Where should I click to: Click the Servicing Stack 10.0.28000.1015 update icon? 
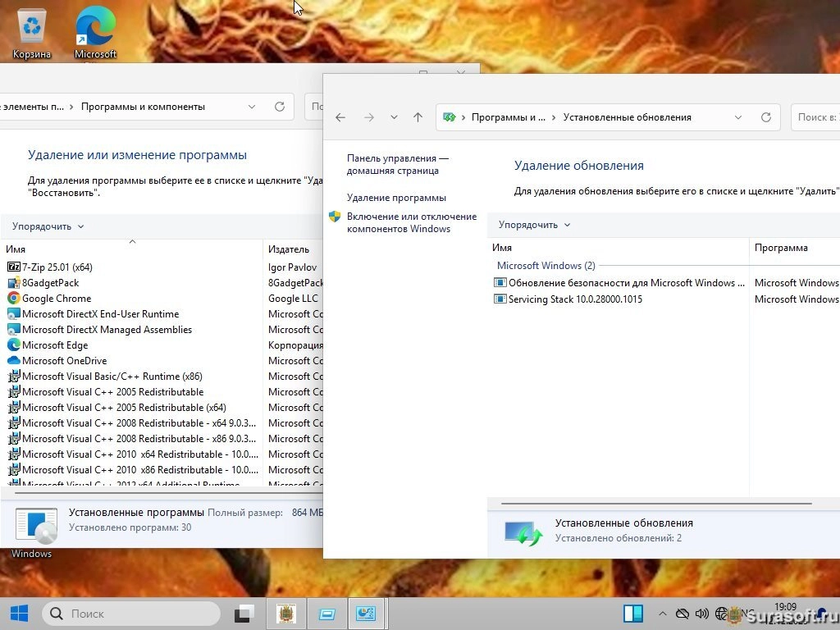click(x=500, y=299)
